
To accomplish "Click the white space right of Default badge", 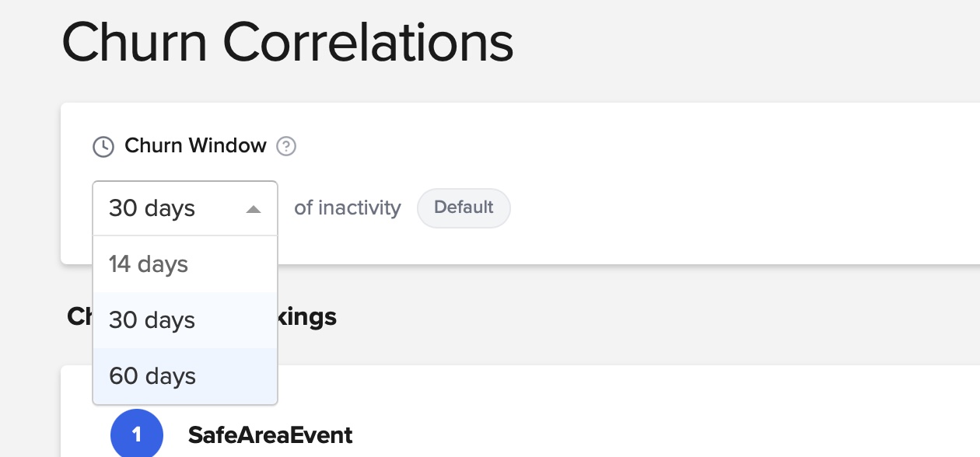I will (739, 208).
